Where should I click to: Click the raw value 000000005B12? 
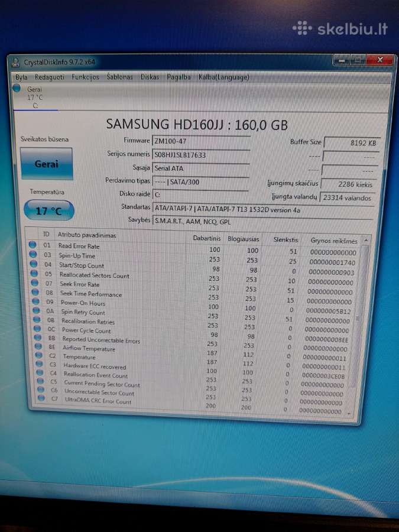(327, 311)
